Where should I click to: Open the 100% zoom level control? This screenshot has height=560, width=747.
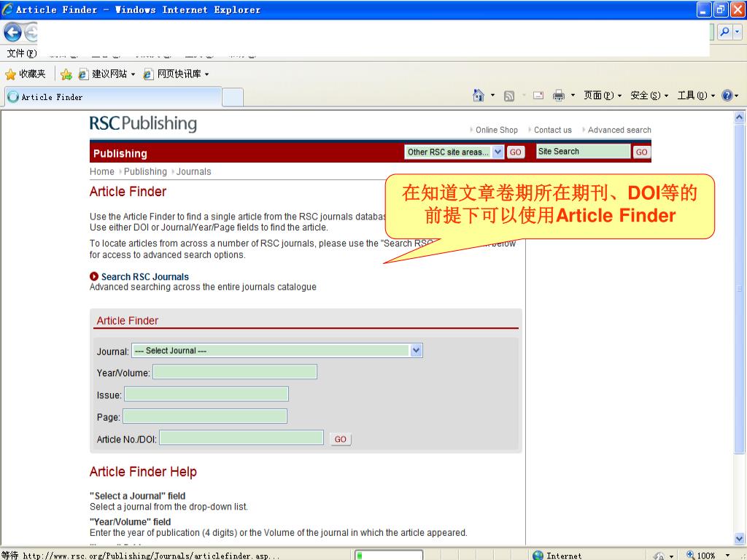click(x=707, y=555)
